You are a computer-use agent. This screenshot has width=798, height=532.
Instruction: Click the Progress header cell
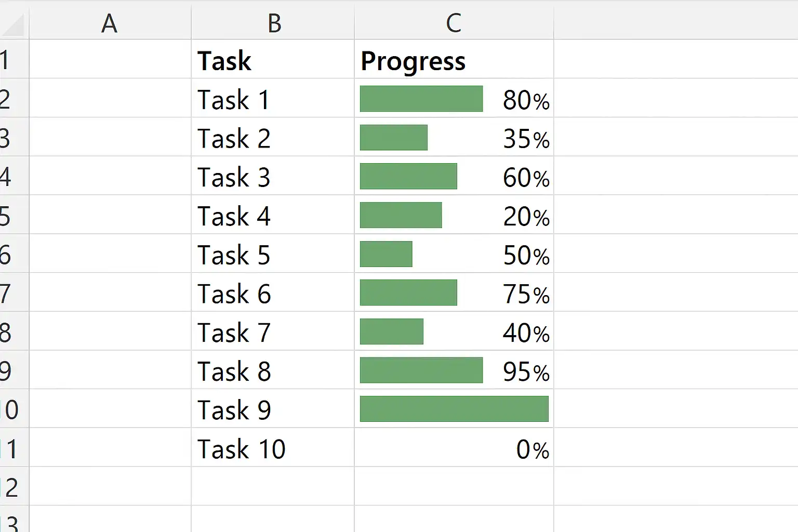click(413, 61)
